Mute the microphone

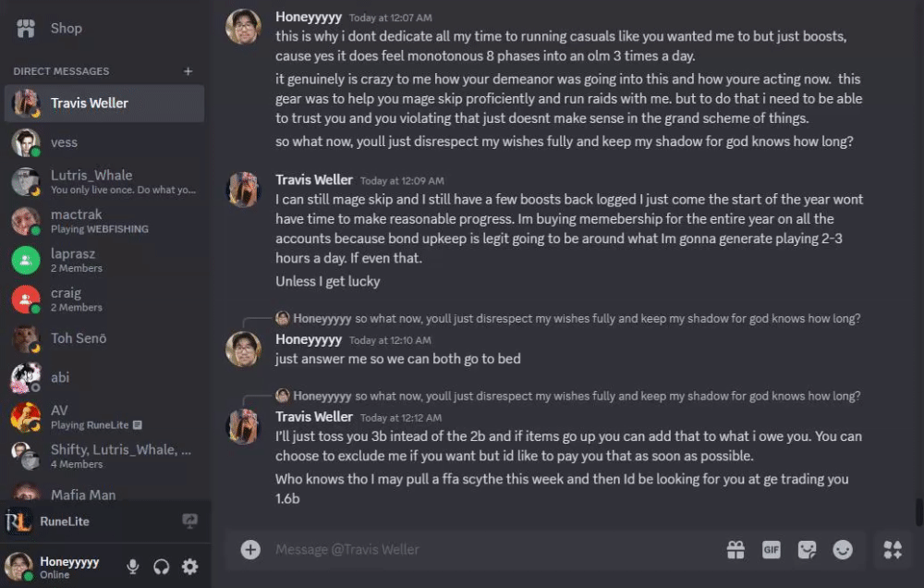(133, 567)
